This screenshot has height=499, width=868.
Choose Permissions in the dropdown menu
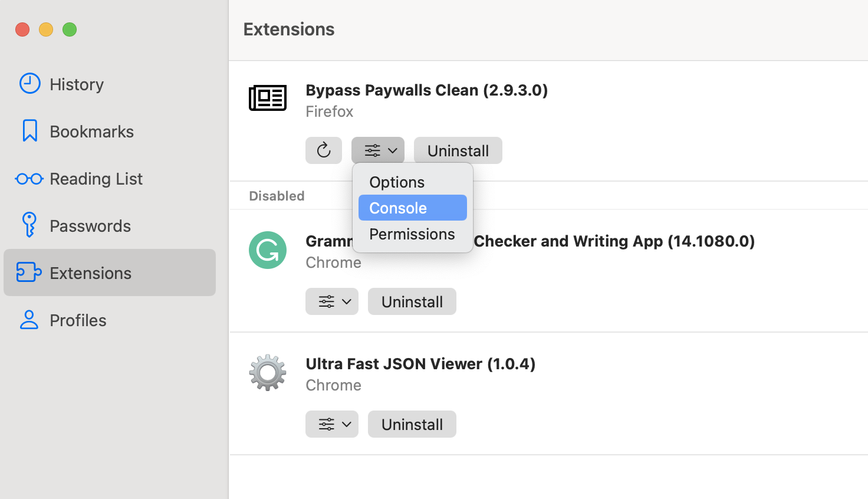coord(412,234)
